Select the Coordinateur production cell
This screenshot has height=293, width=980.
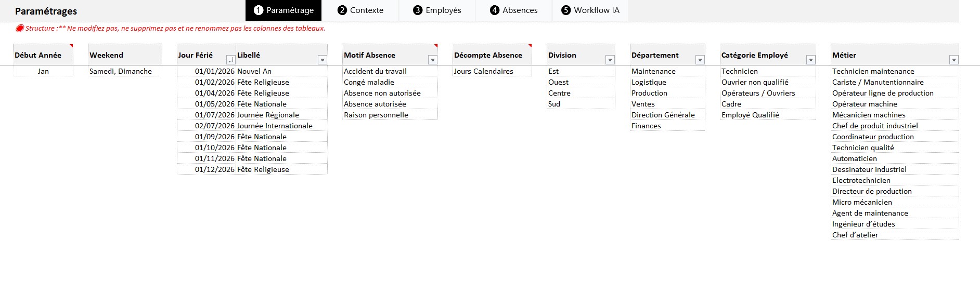[895, 137]
